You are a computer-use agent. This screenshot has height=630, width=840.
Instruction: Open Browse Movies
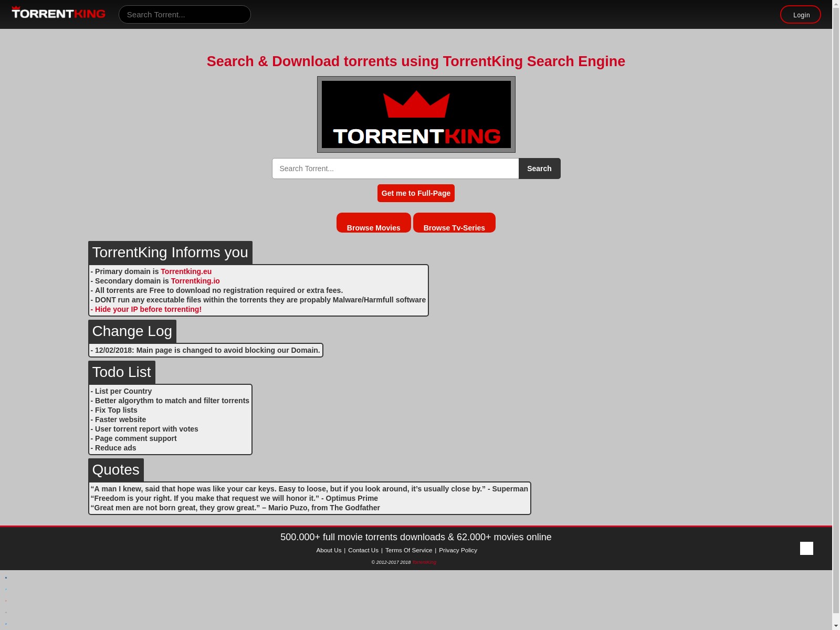tap(373, 223)
